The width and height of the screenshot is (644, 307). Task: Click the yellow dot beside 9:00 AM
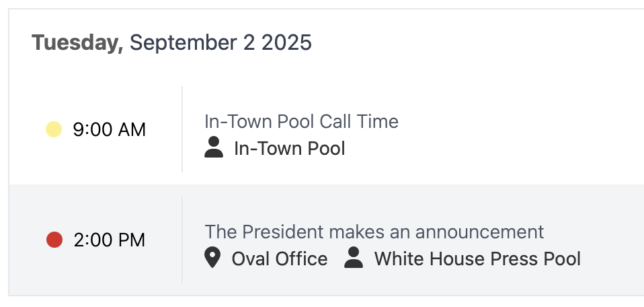pos(54,129)
